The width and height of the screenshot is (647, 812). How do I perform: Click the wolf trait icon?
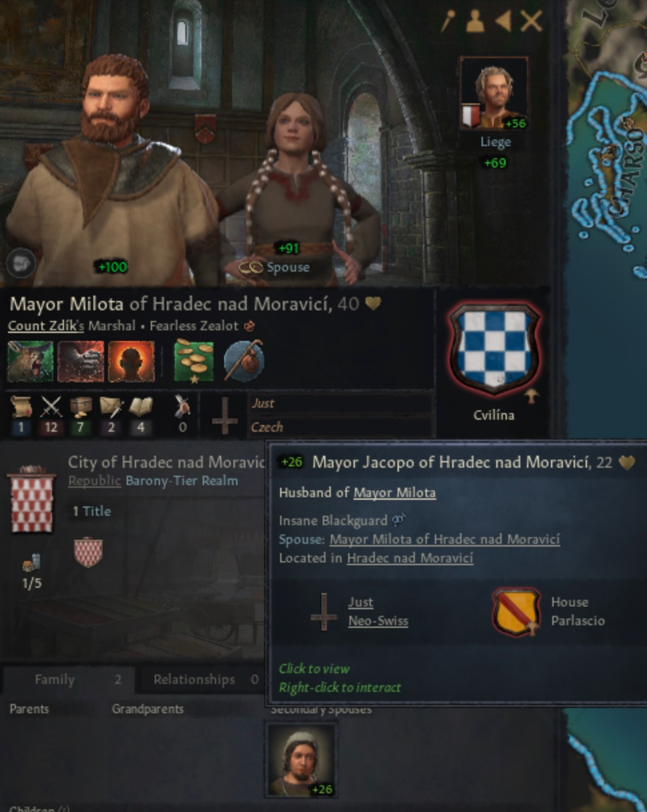click(30, 361)
